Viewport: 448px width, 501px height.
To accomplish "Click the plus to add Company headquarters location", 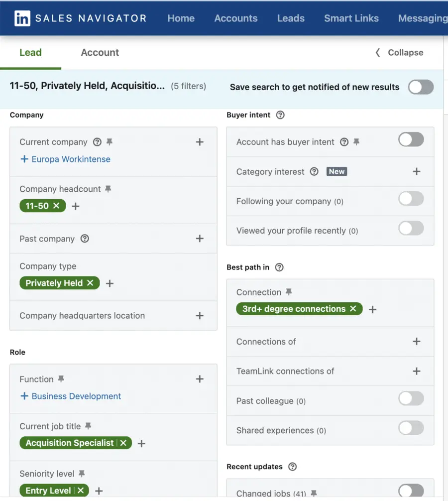I will [x=200, y=316].
